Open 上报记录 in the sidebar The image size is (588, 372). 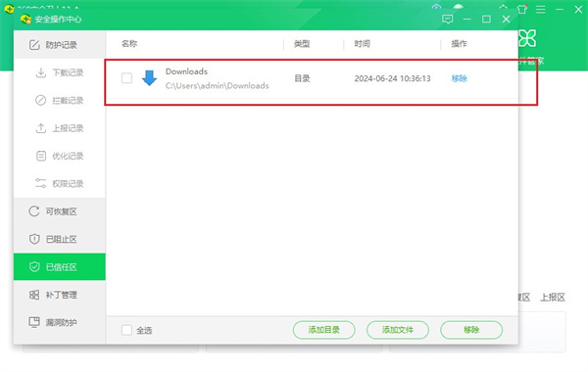pyautogui.click(x=59, y=128)
